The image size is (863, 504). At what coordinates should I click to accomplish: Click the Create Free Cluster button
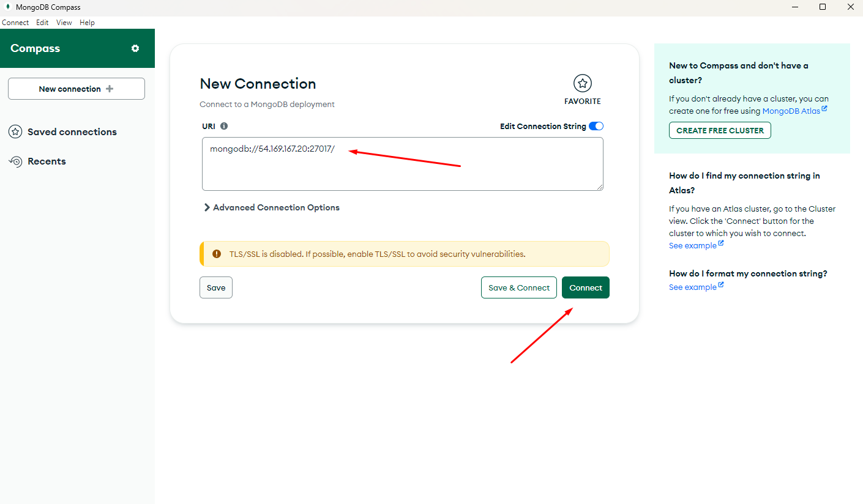coord(720,130)
